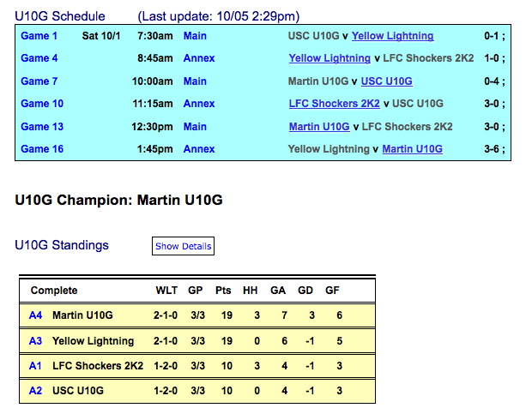Click the 0-1 score in Game 1
The width and height of the screenshot is (532, 420).
(x=492, y=36)
